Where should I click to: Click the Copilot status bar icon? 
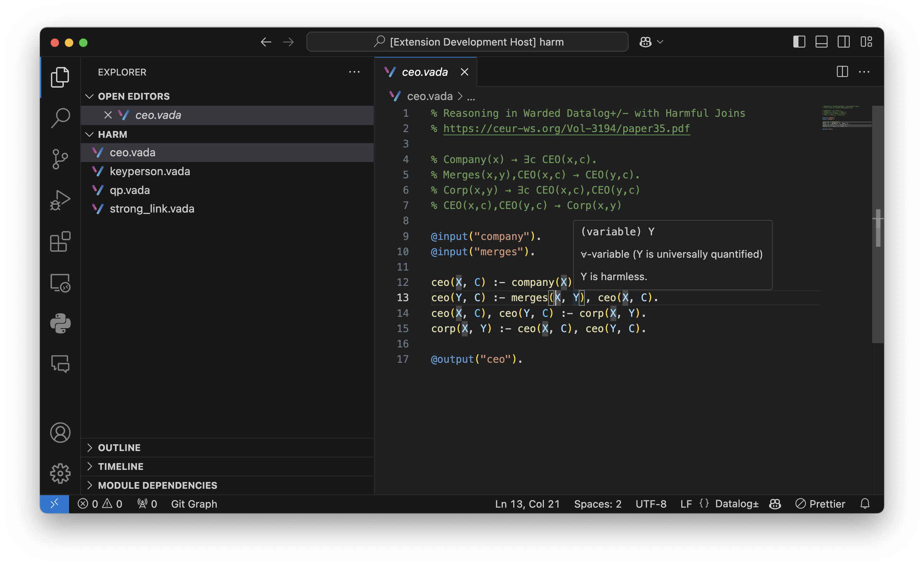(x=775, y=504)
